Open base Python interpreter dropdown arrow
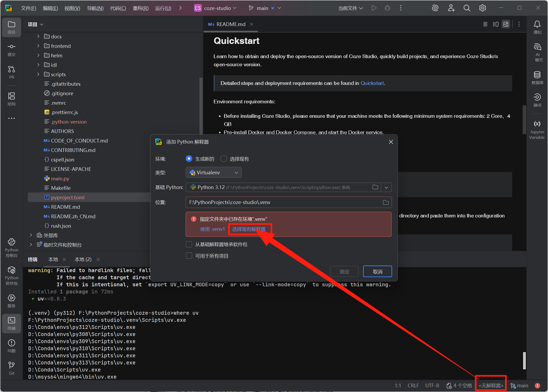 (x=386, y=187)
